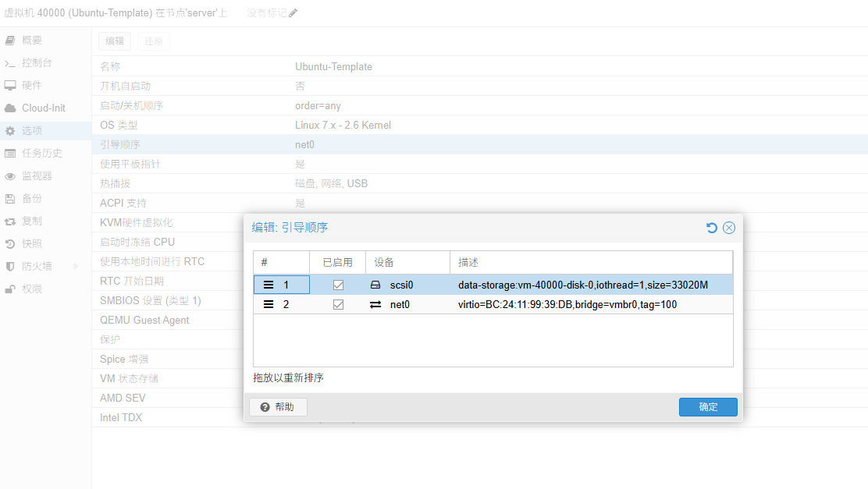Click the 确定 confirm button

(x=708, y=407)
